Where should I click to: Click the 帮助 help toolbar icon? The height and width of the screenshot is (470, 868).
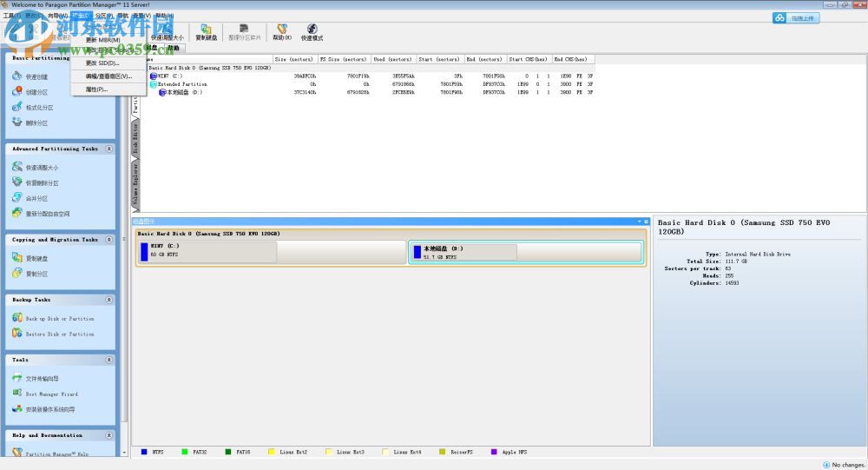coord(282,33)
